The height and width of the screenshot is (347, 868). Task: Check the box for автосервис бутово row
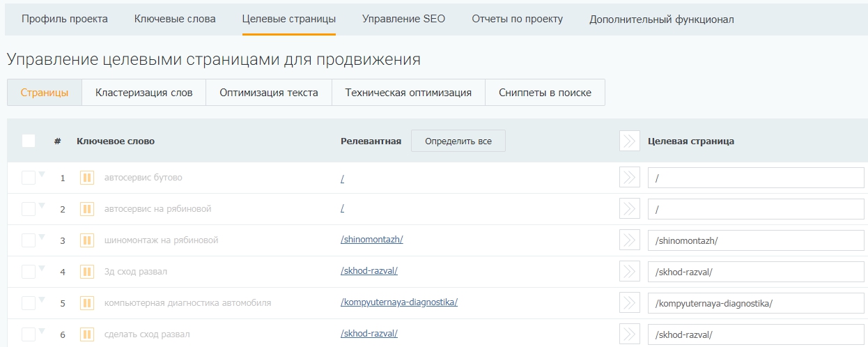(29, 178)
